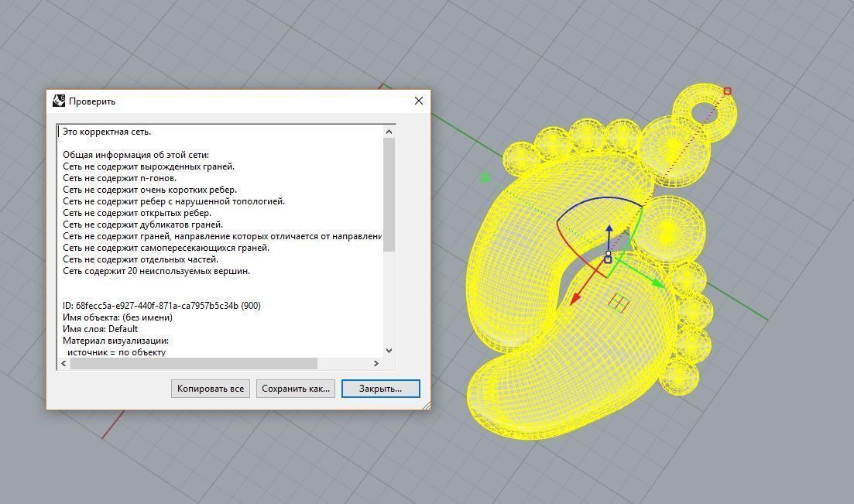Screen dimensions: 854x504
Task: Click the line 'Имя объекта: (без имени)'
Action: pyautogui.click(x=118, y=317)
